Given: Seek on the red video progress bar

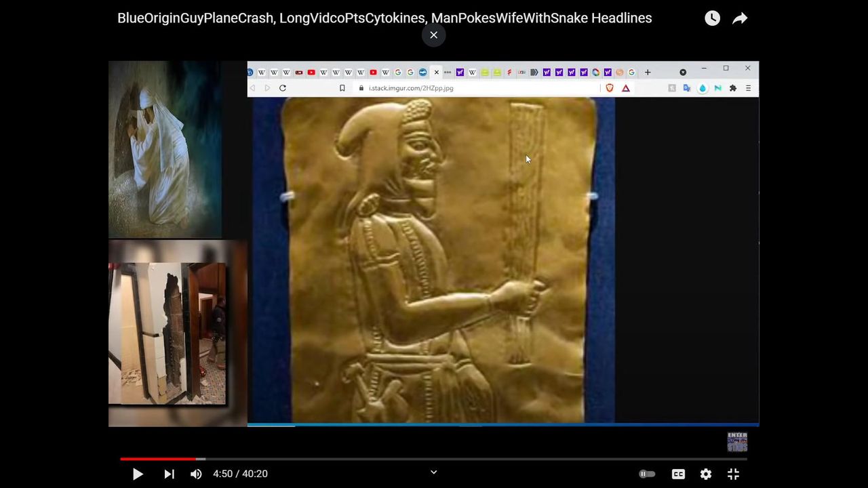Looking at the screenshot, I should point(434,459).
